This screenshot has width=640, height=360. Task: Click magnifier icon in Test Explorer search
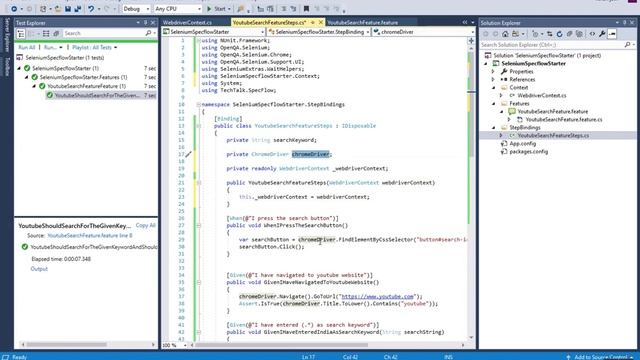(x=148, y=33)
